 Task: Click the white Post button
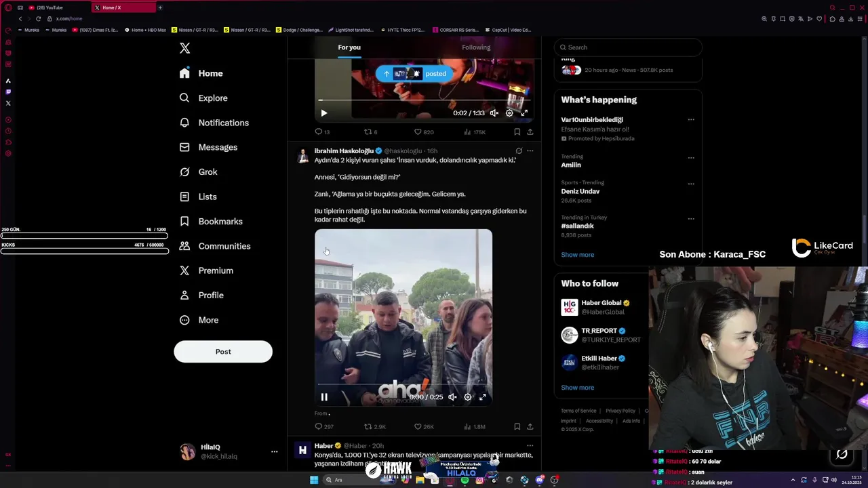[223, 352]
